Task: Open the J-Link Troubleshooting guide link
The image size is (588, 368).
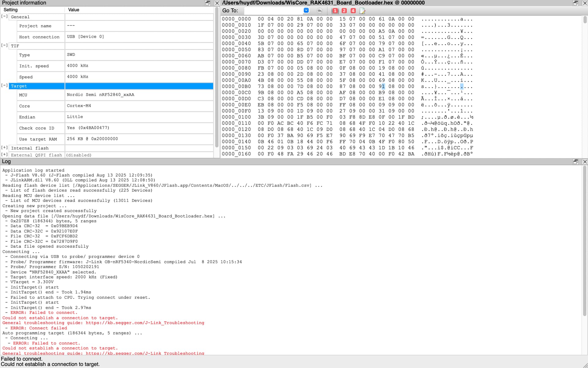Action: tap(145, 323)
